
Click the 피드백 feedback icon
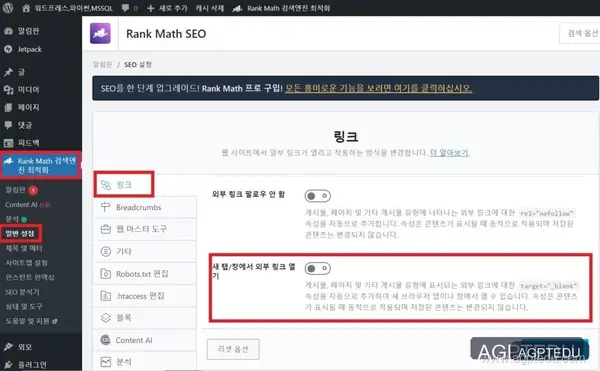pyautogui.click(x=8, y=143)
